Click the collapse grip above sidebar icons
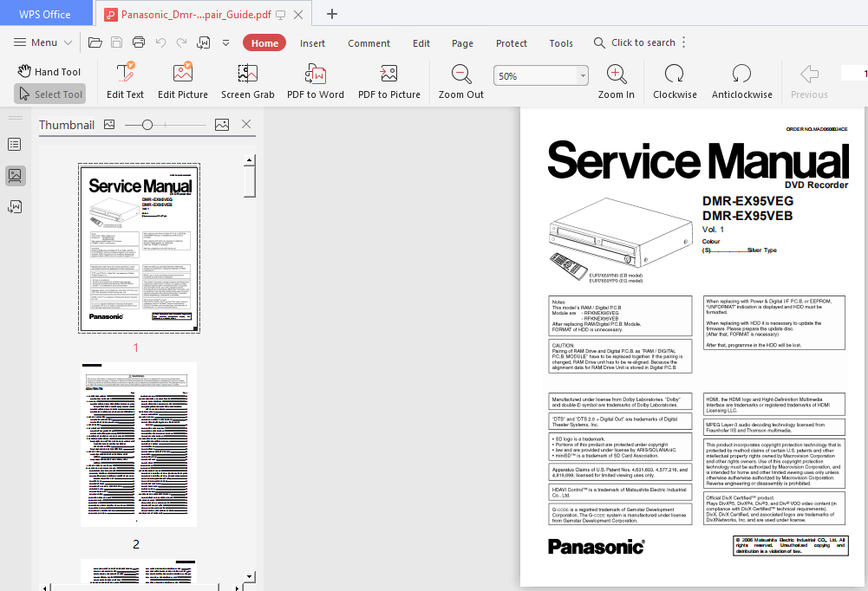The height and width of the screenshot is (591, 868). point(15,118)
